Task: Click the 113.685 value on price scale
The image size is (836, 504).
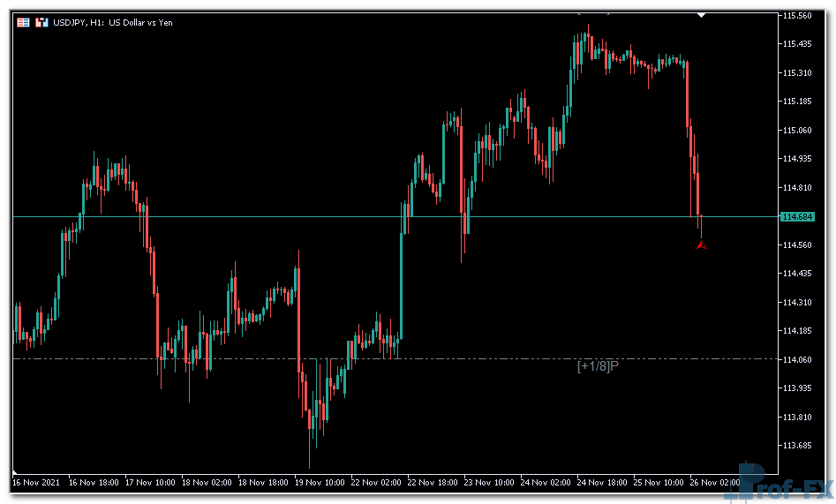Action: click(797, 446)
